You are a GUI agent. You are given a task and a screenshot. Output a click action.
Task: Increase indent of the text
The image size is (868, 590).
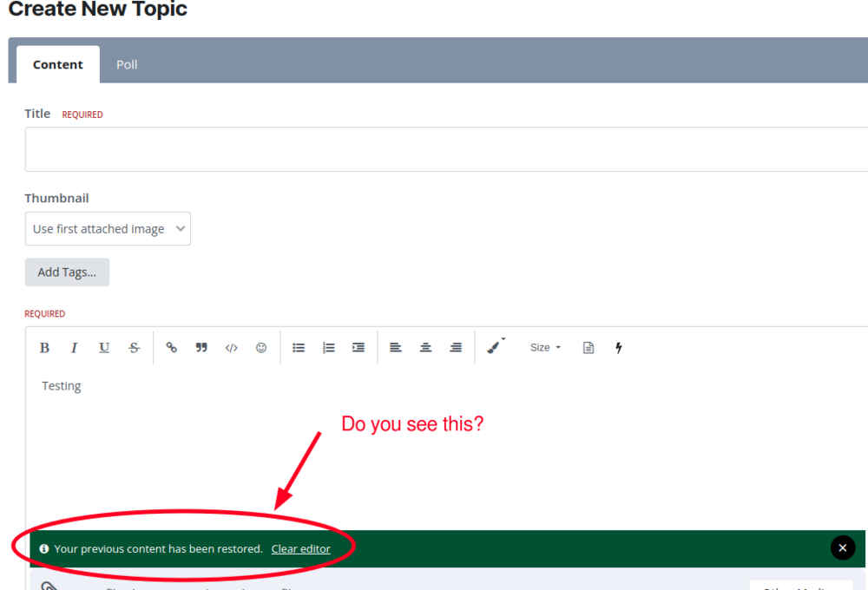(358, 348)
